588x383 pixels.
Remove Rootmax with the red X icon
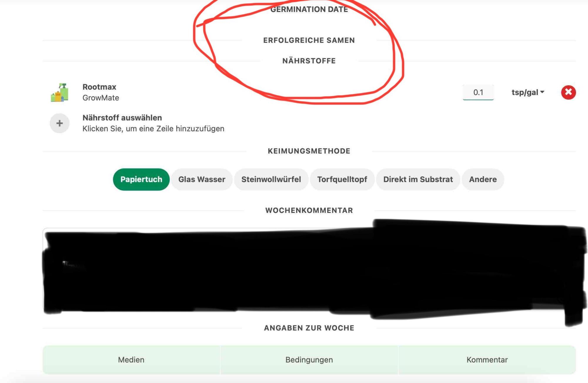tap(568, 92)
